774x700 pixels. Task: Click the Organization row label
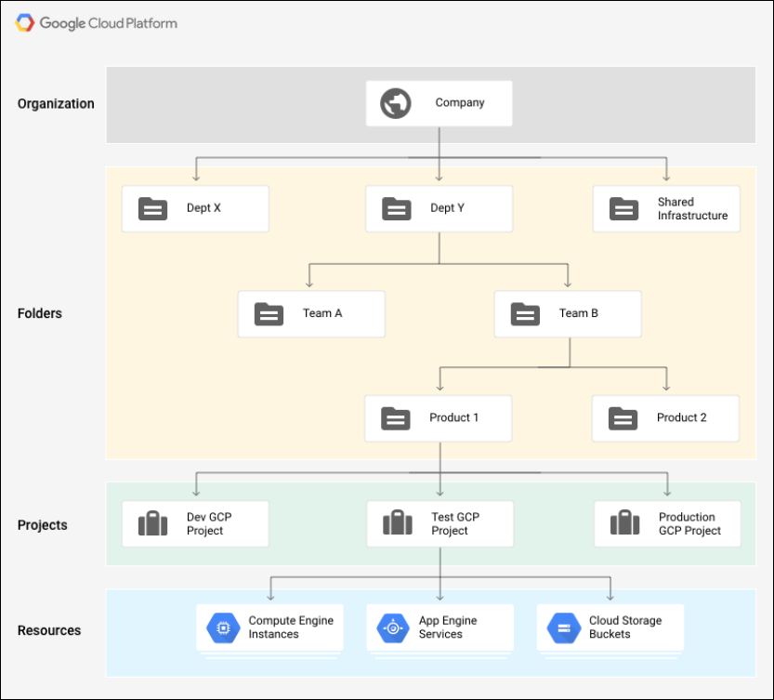(56, 104)
